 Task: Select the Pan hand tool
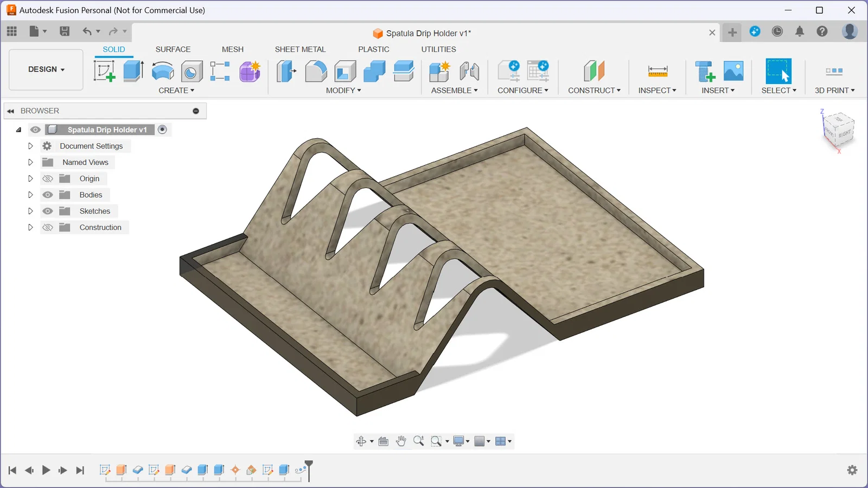(x=401, y=441)
